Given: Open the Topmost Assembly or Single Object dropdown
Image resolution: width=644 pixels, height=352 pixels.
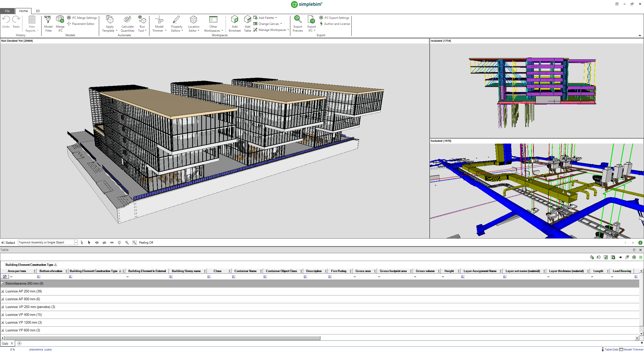Looking at the screenshot, I should [x=75, y=242].
